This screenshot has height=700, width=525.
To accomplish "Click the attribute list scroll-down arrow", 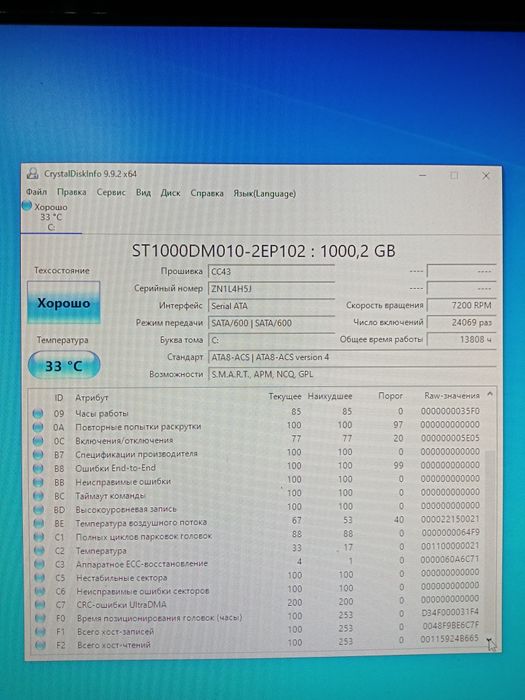I will [491, 643].
